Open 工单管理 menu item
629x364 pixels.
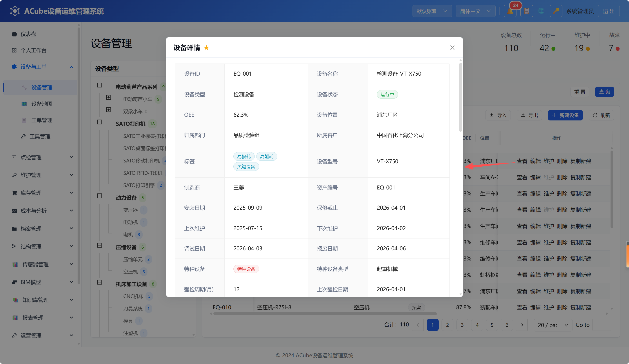click(40, 120)
